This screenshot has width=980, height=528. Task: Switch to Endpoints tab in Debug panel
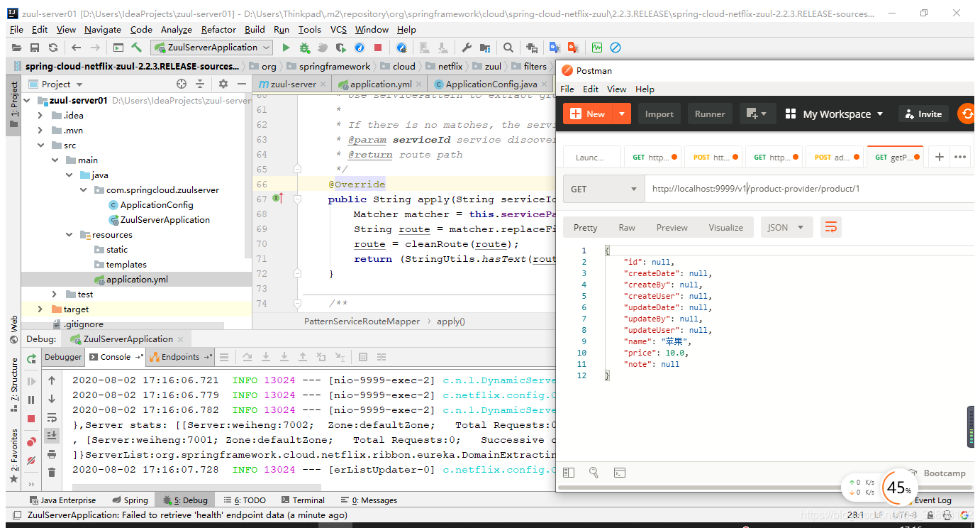(x=180, y=357)
